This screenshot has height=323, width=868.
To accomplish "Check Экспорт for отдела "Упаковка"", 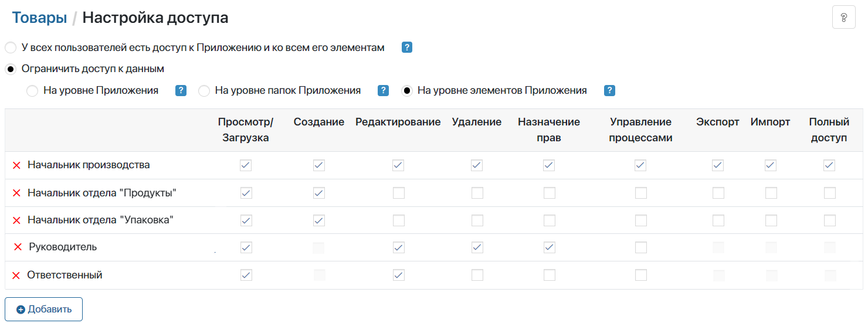I will [718, 220].
